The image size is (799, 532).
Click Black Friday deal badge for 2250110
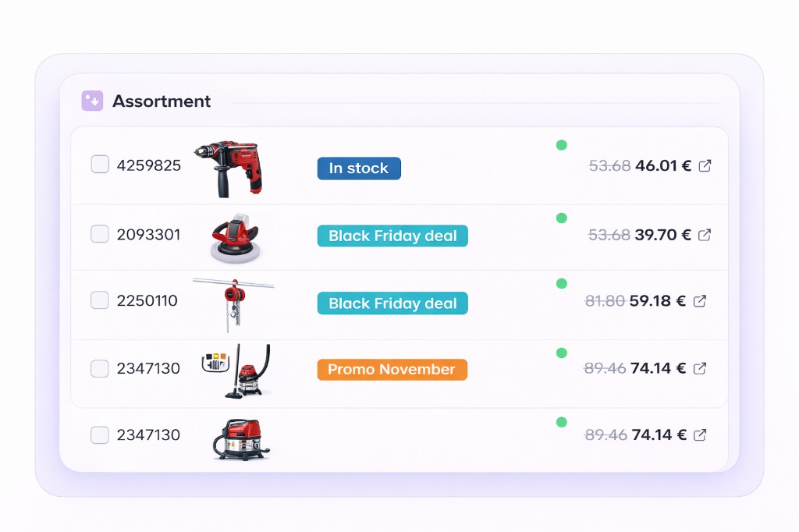[x=392, y=303]
